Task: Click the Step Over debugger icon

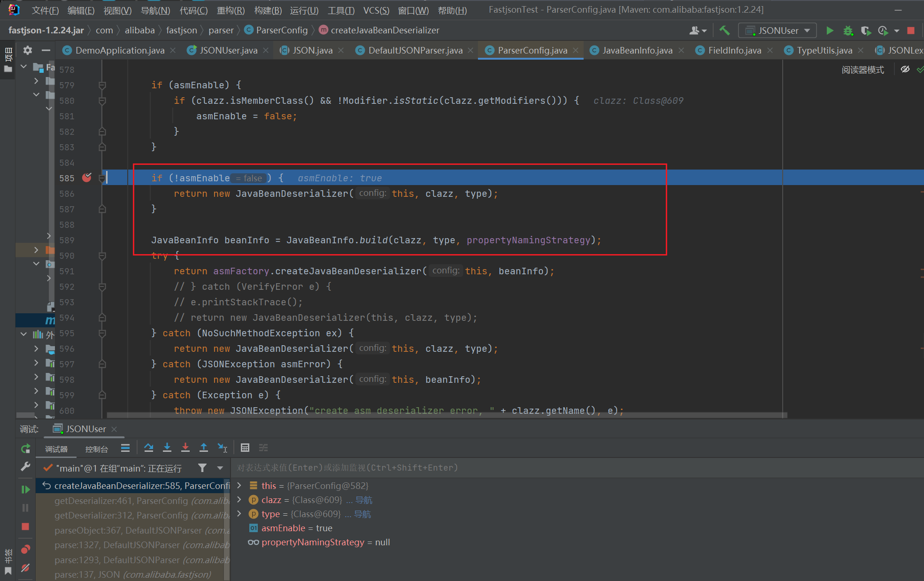Action: click(x=149, y=448)
